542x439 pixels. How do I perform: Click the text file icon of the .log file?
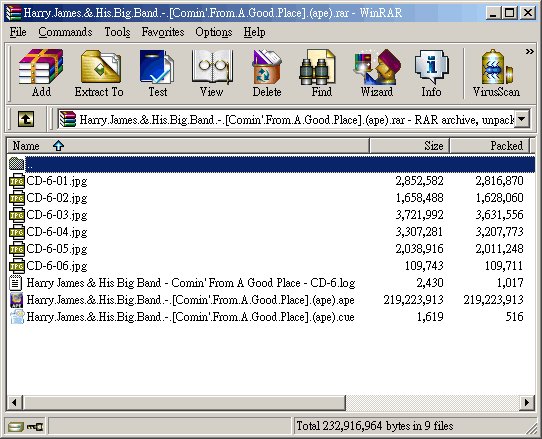[x=16, y=283]
